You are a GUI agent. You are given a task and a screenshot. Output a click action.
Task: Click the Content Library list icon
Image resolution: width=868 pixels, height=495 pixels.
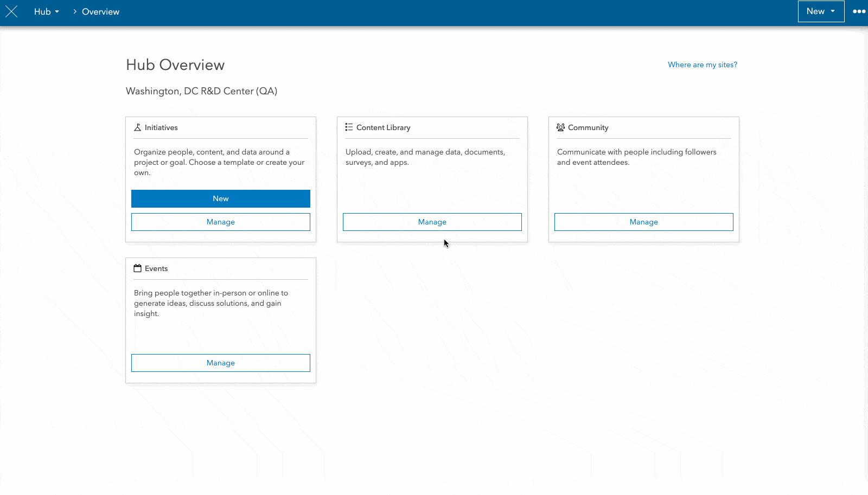point(349,127)
